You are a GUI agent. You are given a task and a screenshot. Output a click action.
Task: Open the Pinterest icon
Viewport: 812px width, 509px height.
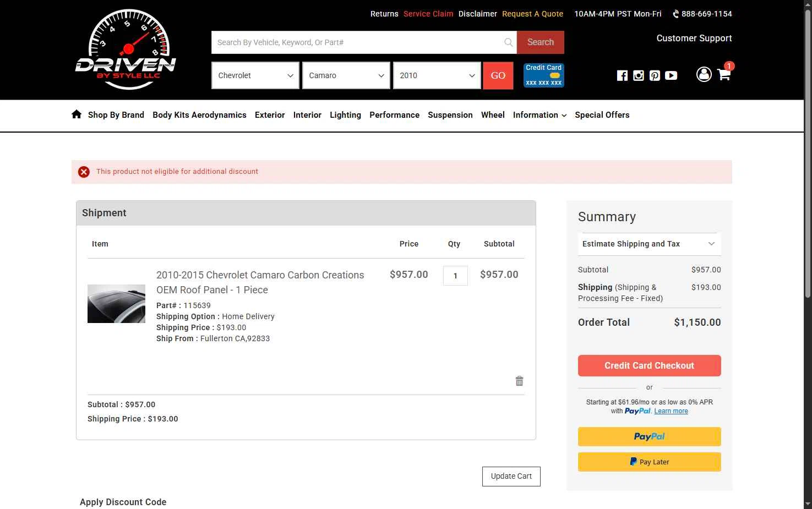click(x=655, y=75)
